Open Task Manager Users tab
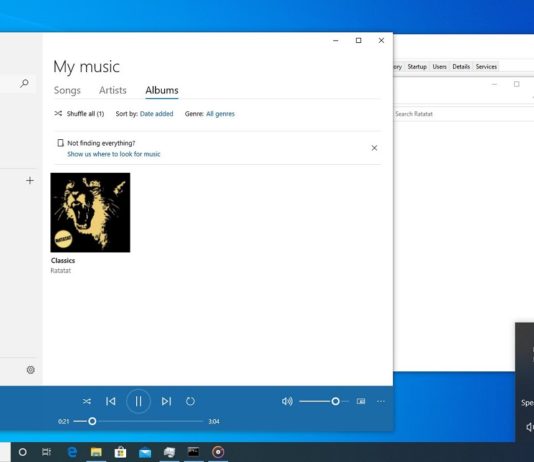Viewport: 534px width, 462px height. 439,67
